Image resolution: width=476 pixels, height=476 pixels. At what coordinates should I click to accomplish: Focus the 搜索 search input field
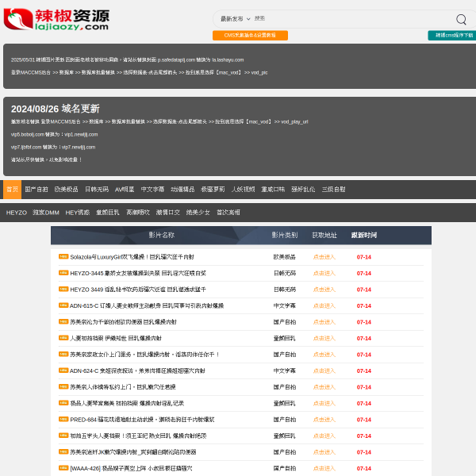[352, 19]
